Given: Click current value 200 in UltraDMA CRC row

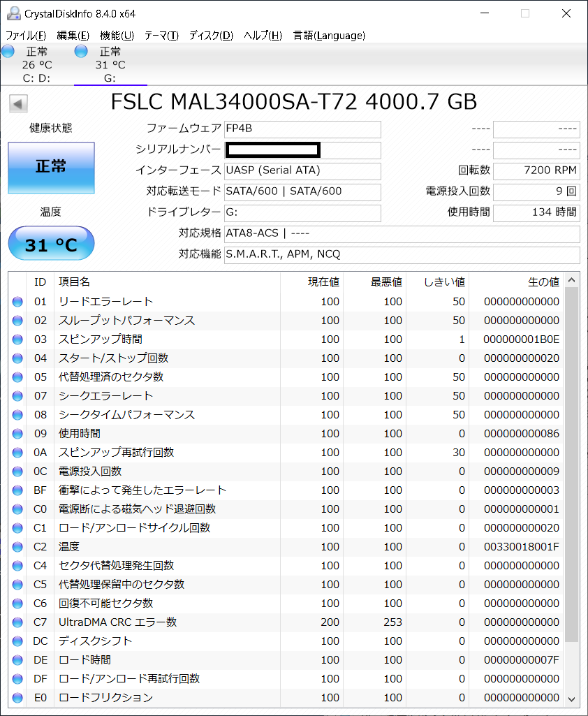Looking at the screenshot, I should point(330,622).
